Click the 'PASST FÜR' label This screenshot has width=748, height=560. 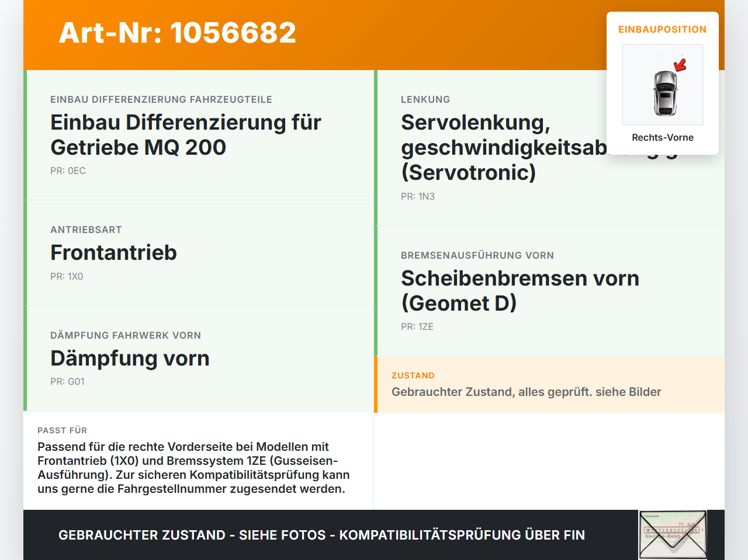62,430
